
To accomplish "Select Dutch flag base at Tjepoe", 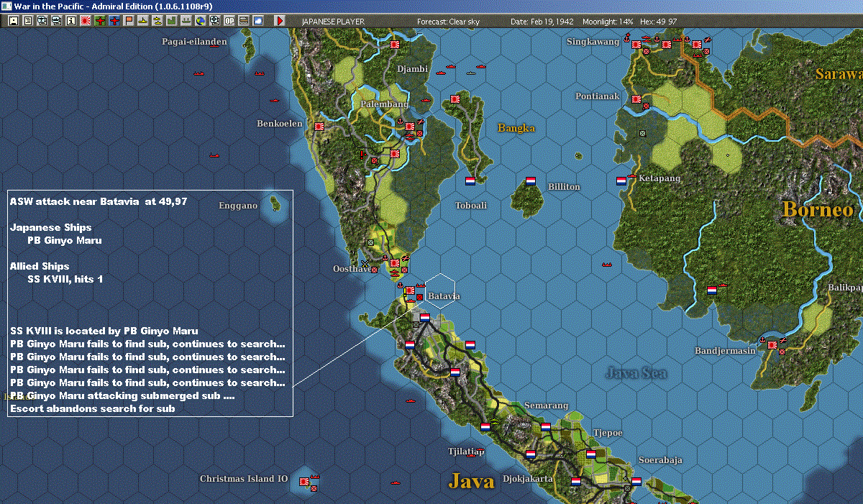I will pyautogui.click(x=591, y=454).
